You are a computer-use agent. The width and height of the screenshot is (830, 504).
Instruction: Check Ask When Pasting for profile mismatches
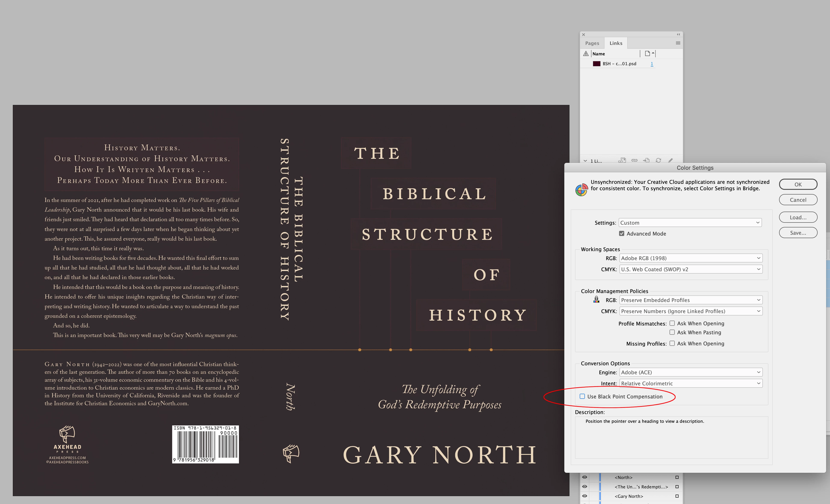672,332
